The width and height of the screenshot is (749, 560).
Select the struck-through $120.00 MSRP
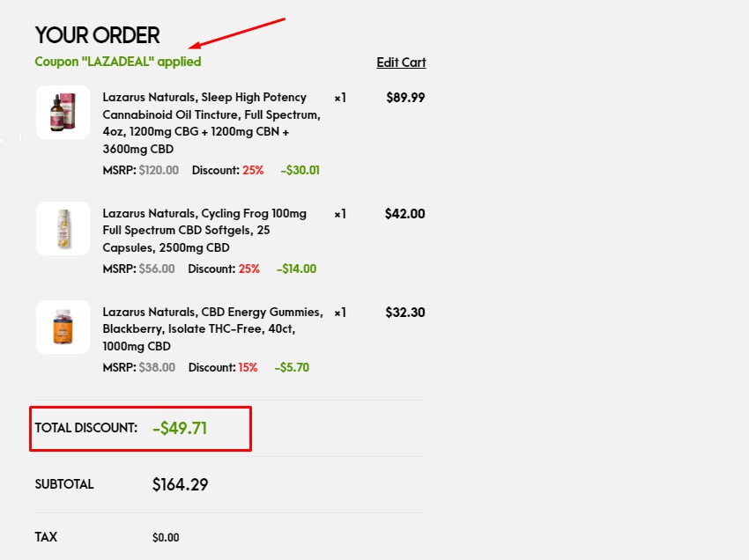click(x=159, y=171)
